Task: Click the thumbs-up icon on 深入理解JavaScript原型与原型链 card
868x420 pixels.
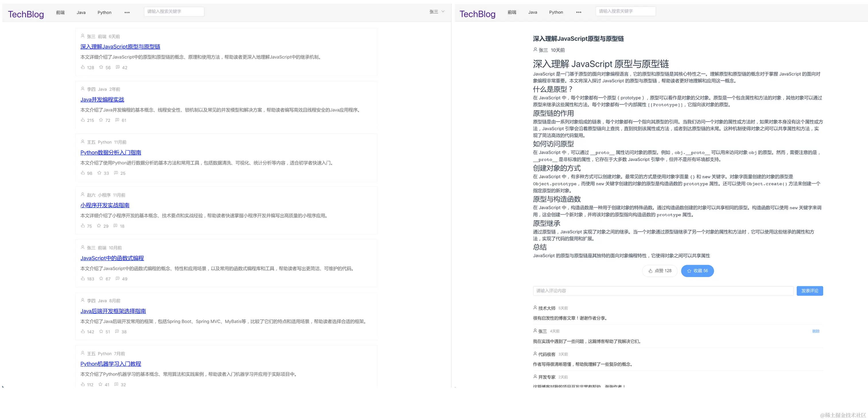Action: (x=83, y=68)
